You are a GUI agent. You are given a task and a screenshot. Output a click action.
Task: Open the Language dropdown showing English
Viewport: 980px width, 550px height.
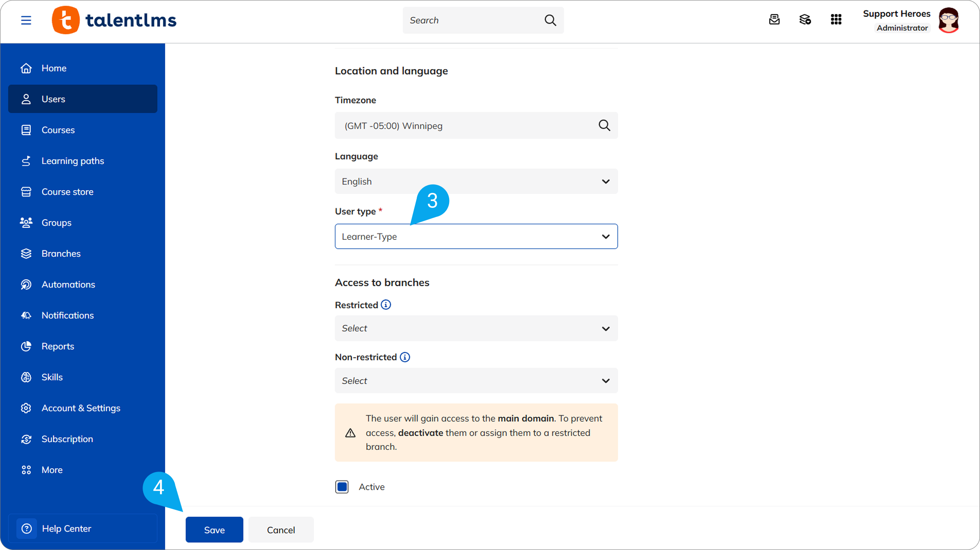(476, 181)
